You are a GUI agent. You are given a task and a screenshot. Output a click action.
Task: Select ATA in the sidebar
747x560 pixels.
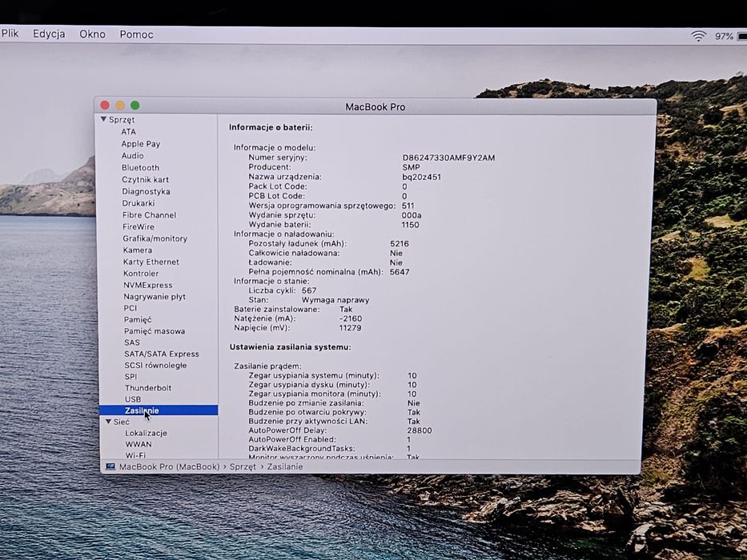129,132
